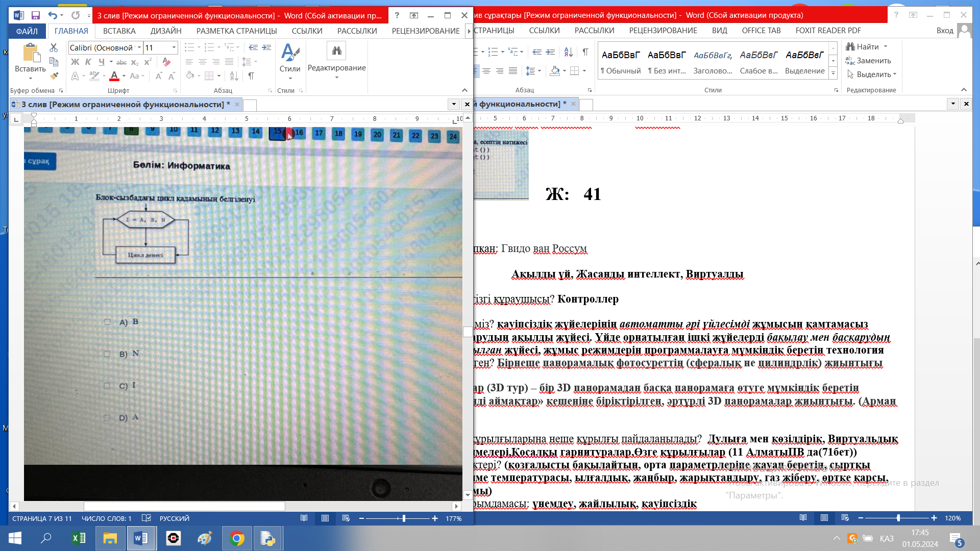Open Paint from the taskbar
This screenshot has height=551, width=980.
[x=205, y=538]
